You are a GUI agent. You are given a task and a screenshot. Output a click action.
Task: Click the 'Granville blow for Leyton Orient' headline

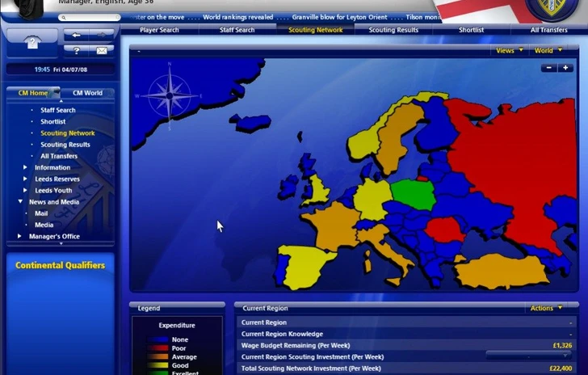340,17
